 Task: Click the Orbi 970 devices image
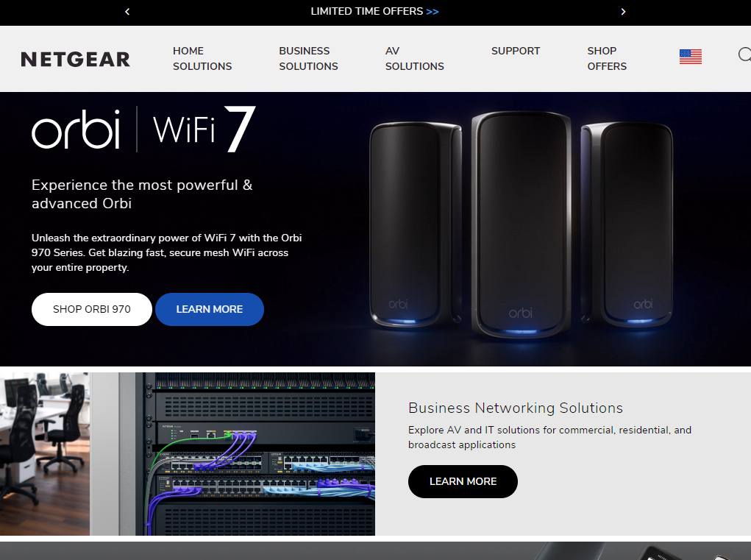tap(521, 224)
